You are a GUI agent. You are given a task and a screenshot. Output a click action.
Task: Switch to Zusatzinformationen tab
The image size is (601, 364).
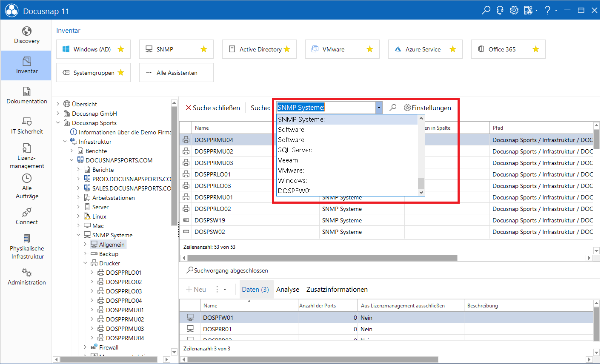(x=337, y=290)
